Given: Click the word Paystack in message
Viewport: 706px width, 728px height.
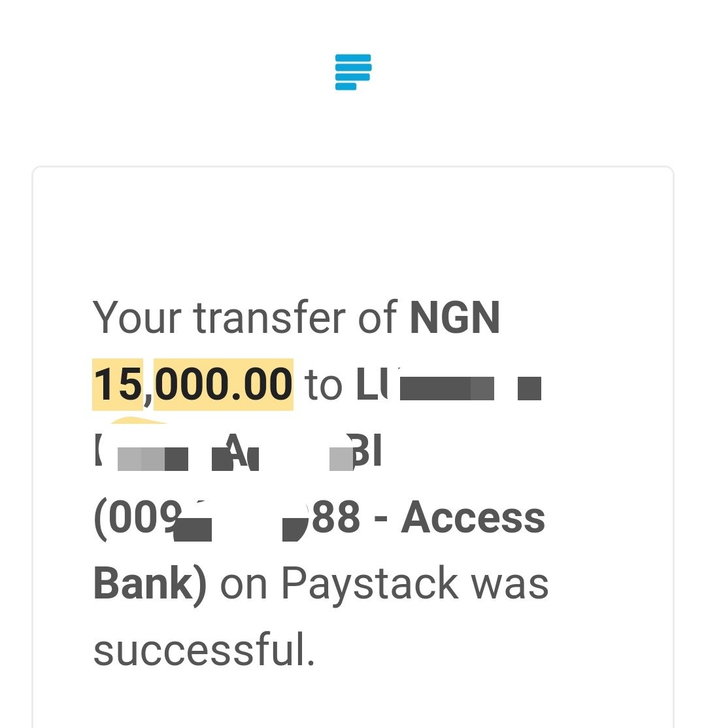Looking at the screenshot, I should point(370,585).
